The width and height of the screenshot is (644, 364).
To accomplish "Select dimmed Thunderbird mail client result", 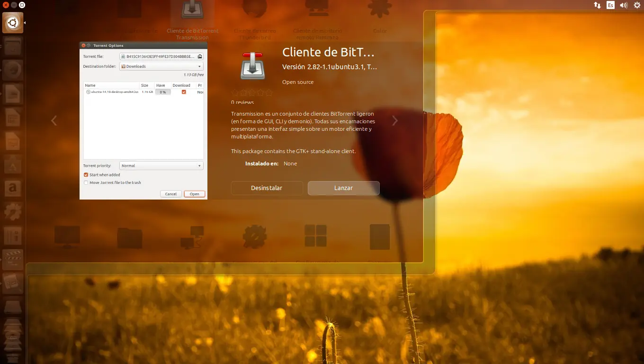I will [255, 20].
